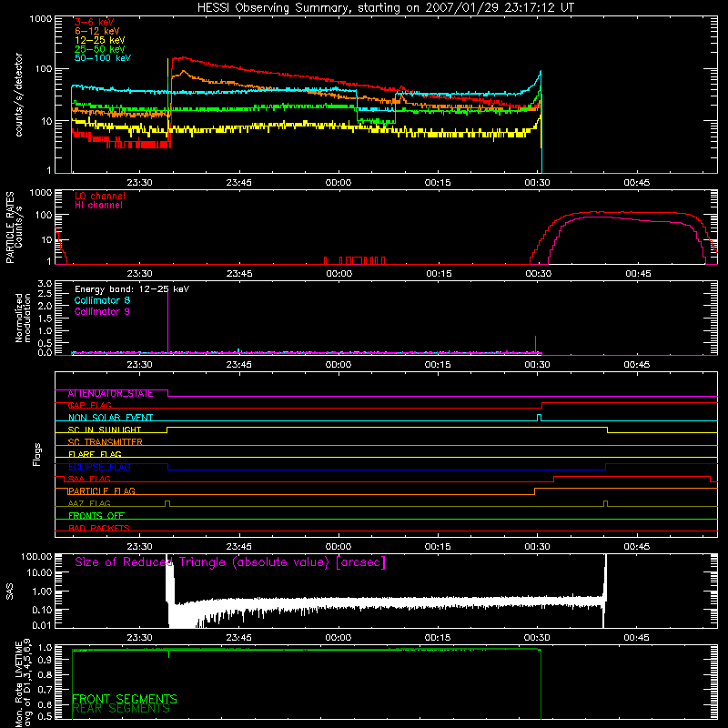The width and height of the screenshot is (728, 728).
Task: Click the counts/s/detector axis label
Action: pyautogui.click(x=18, y=95)
